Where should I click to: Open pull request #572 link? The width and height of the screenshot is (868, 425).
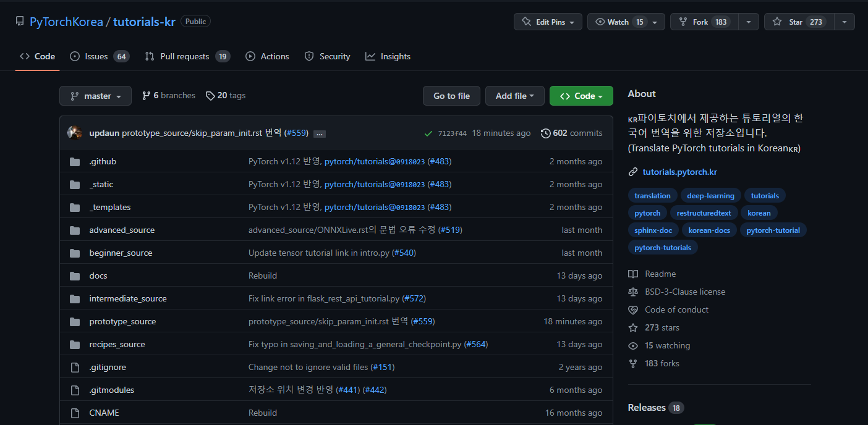(414, 298)
